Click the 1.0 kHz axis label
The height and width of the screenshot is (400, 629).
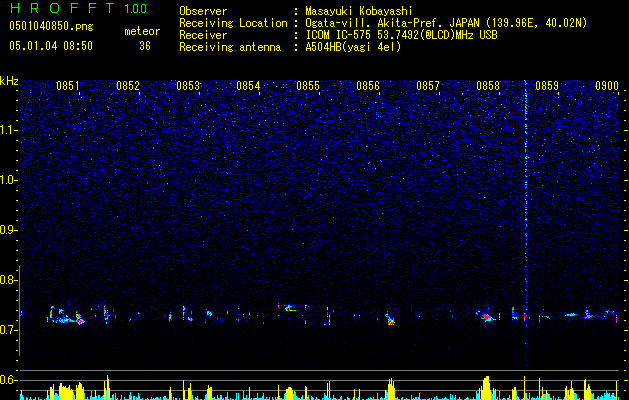pyautogui.click(x=9, y=180)
